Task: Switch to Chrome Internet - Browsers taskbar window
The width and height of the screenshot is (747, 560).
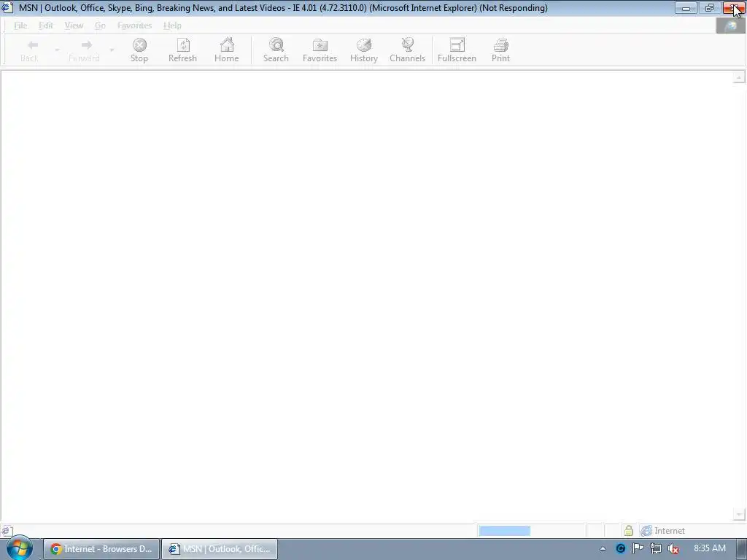Action: 101,549
